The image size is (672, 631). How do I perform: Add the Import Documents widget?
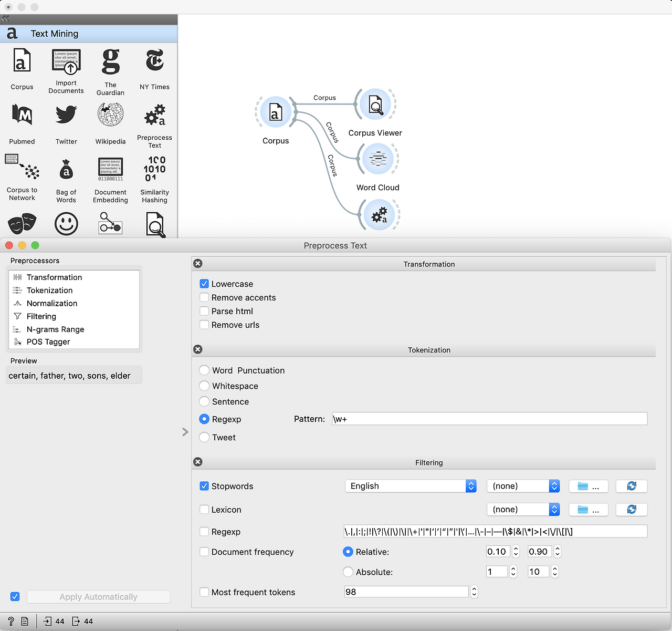coord(66,71)
